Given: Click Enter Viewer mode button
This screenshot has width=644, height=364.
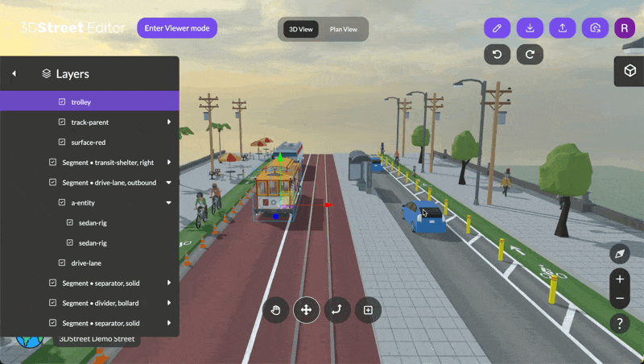Looking at the screenshot, I should point(177,28).
